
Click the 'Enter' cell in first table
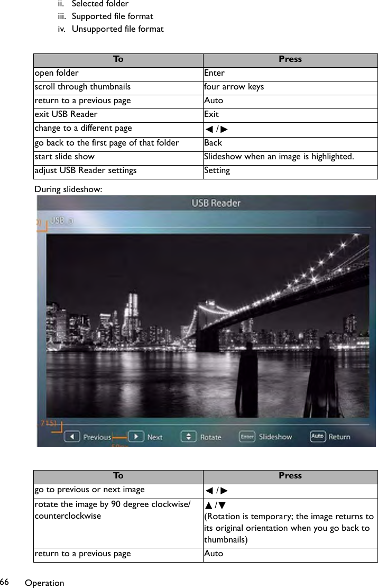point(290,74)
